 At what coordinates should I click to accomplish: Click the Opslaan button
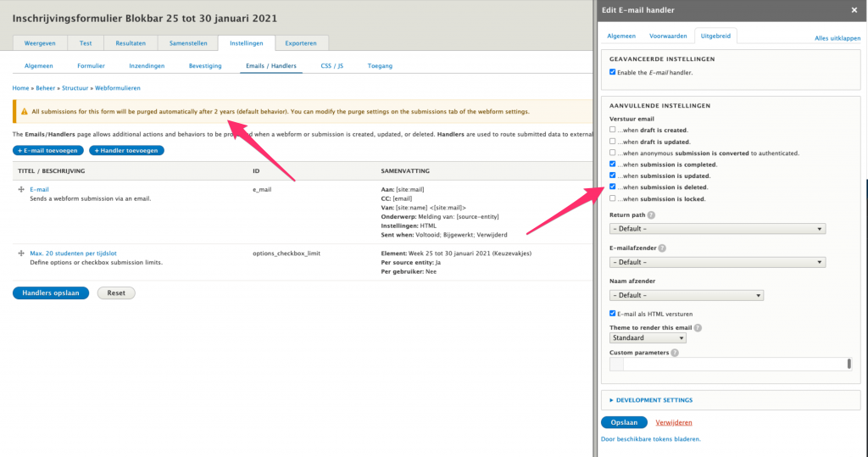pos(624,422)
